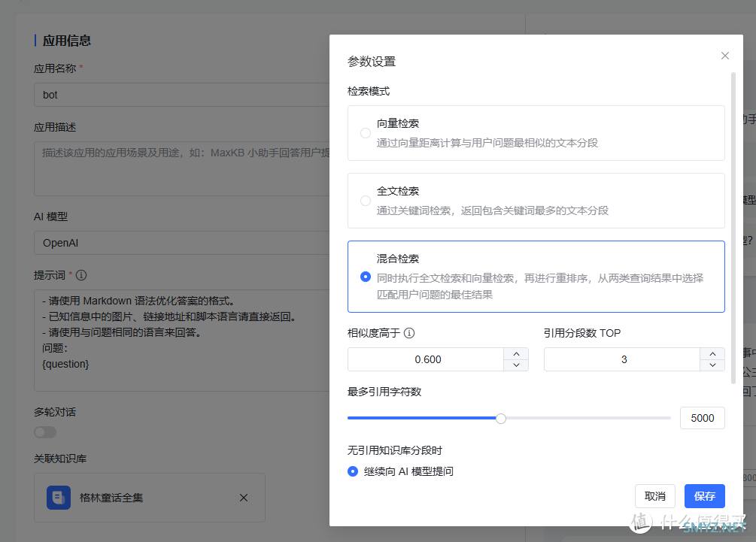Click the 全文检索 description text
The image size is (756, 542).
pyautogui.click(x=492, y=210)
